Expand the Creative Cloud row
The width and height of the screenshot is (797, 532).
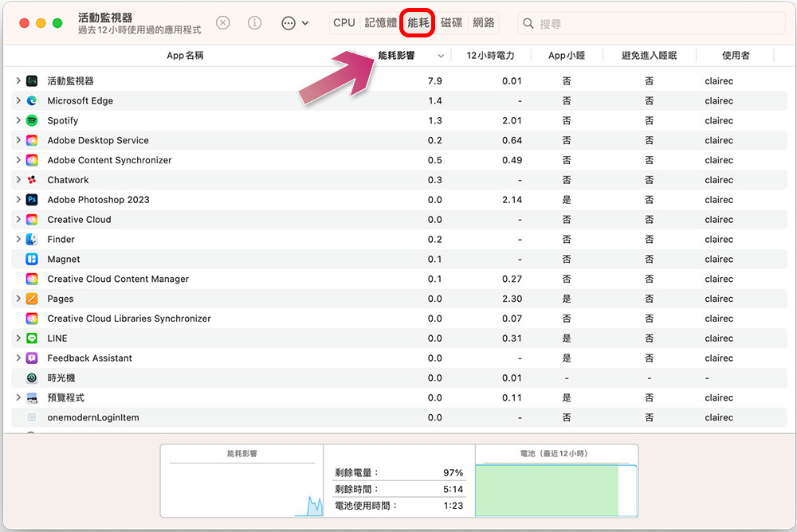18,219
